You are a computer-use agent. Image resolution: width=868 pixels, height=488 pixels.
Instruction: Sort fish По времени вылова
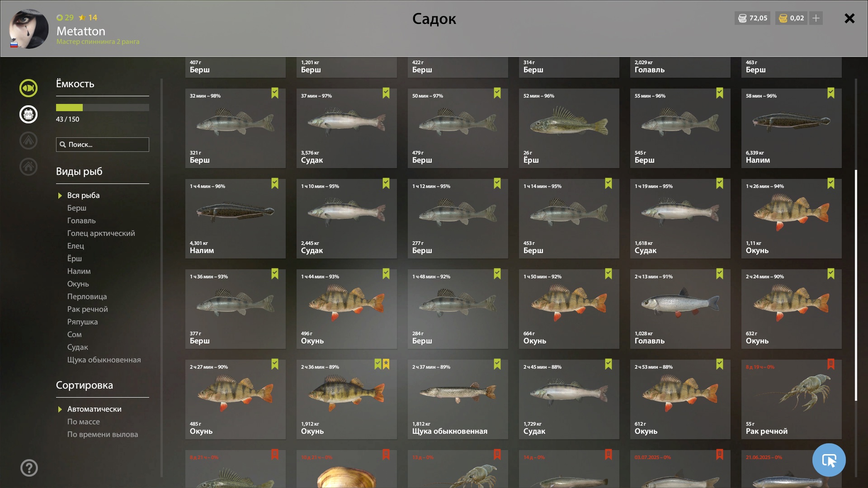pyautogui.click(x=103, y=434)
